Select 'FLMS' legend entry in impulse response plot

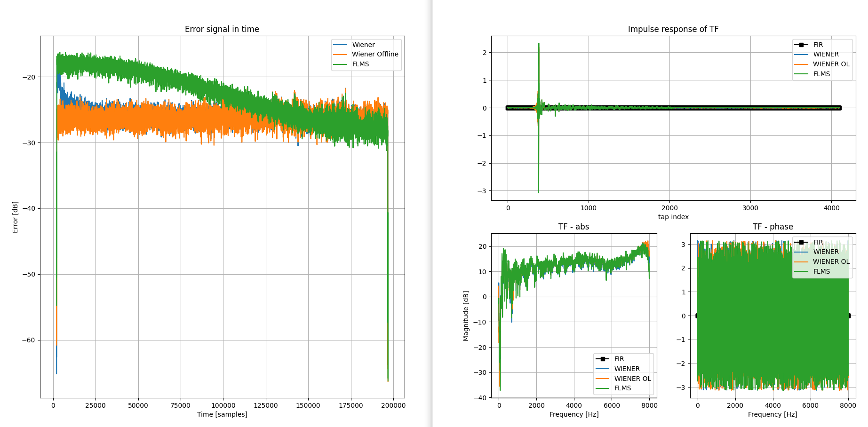point(821,74)
